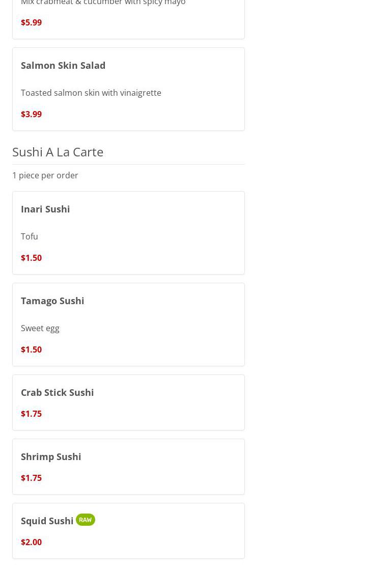This screenshot has height=565, width=392.
Task: Open the Crab Stick Sushi item
Action: tap(57, 392)
